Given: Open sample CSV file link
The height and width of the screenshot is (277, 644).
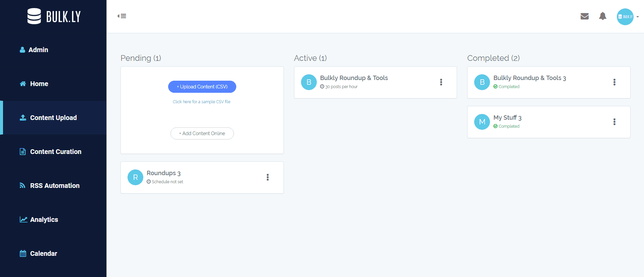Looking at the screenshot, I should (201, 102).
